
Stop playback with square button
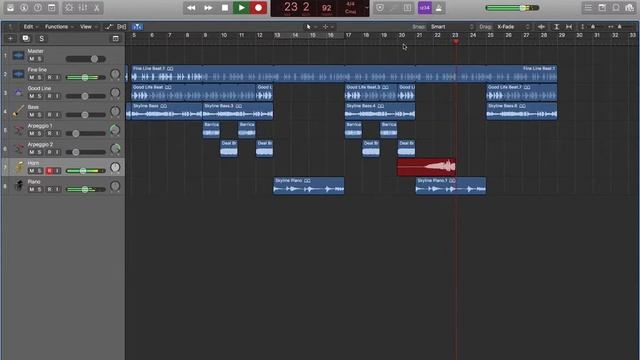pyautogui.click(x=224, y=8)
